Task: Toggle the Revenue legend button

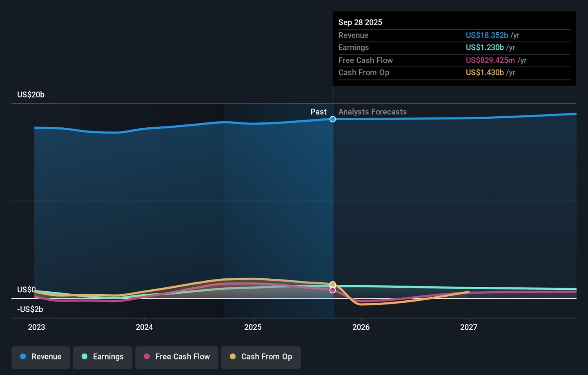Action: click(x=41, y=357)
